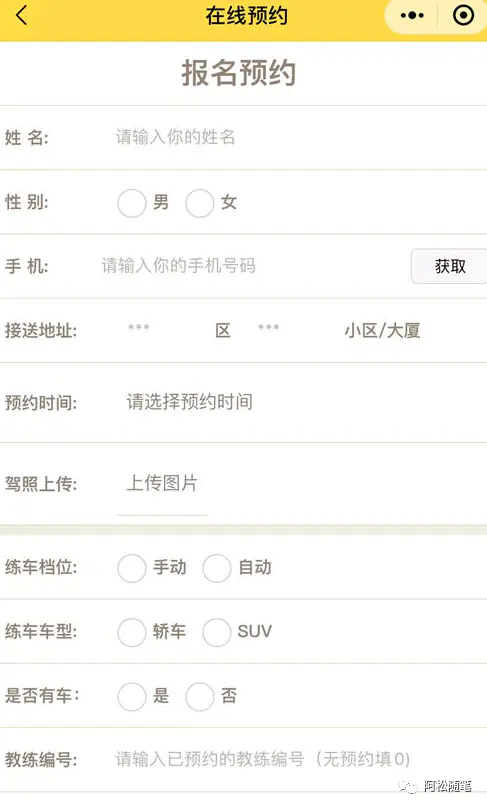
Task: Click the 阿松随笔 watermark logo
Action: coord(434,786)
